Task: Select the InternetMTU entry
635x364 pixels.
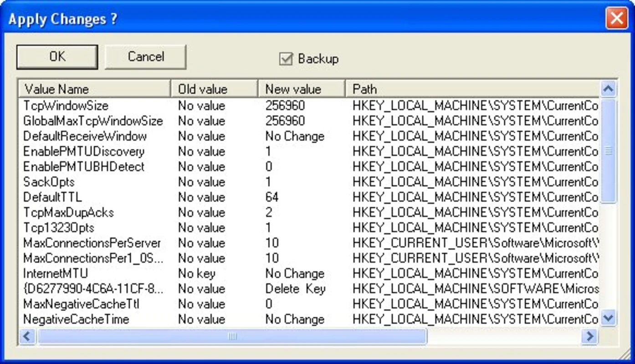Action: pos(310,273)
